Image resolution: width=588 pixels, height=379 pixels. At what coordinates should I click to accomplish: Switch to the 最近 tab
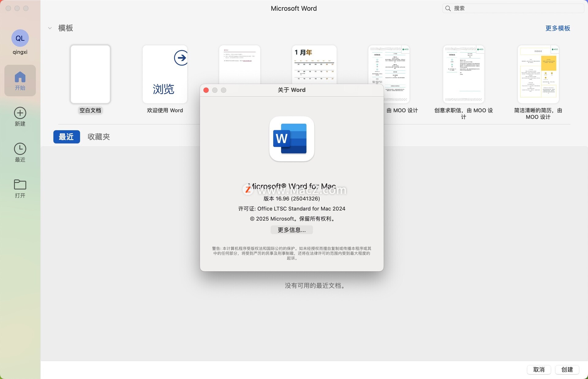(66, 137)
